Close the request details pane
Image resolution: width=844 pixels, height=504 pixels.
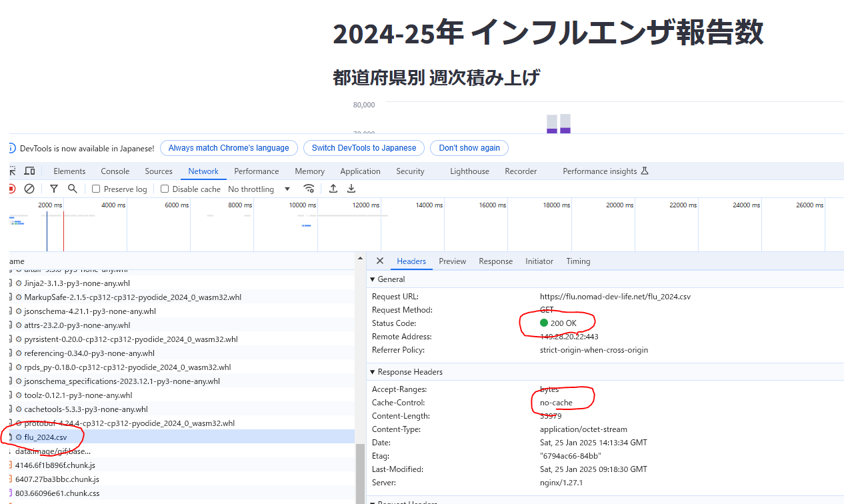[x=380, y=261]
